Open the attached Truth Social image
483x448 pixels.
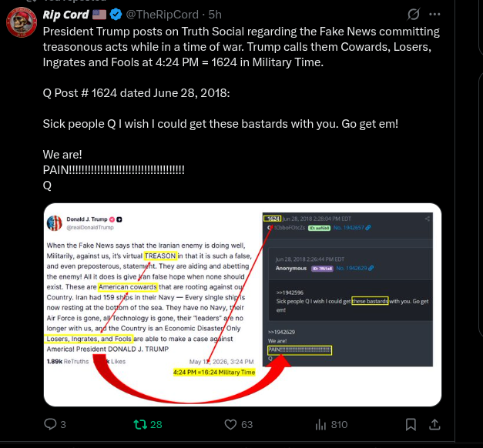point(243,305)
